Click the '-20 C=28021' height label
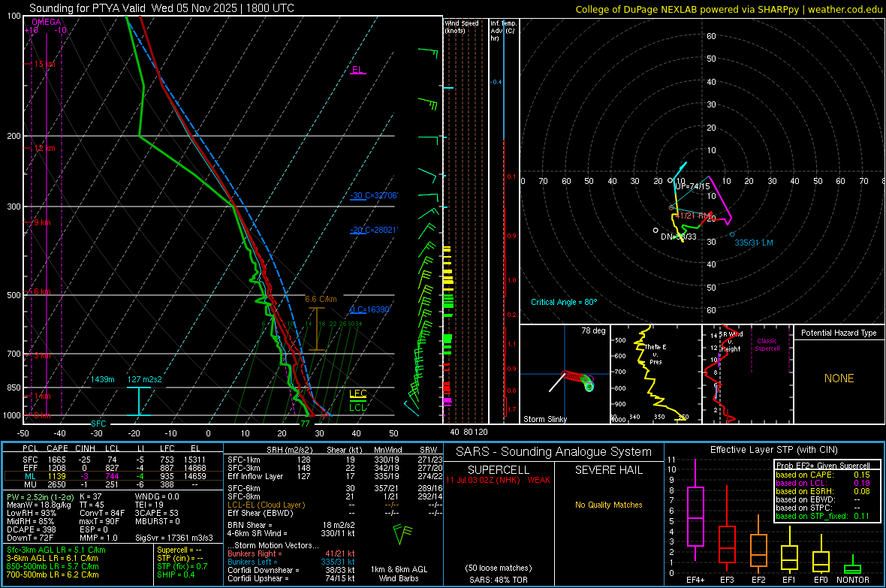 (373, 230)
